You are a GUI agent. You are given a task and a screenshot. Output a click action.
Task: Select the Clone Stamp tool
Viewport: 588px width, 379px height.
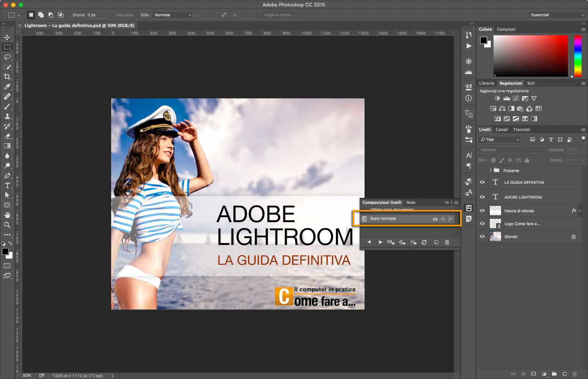[7, 116]
